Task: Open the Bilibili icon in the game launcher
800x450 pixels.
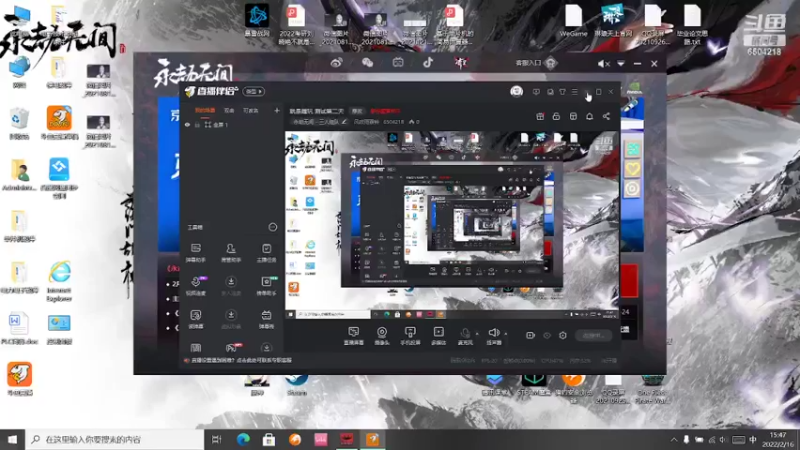Action: click(x=398, y=63)
